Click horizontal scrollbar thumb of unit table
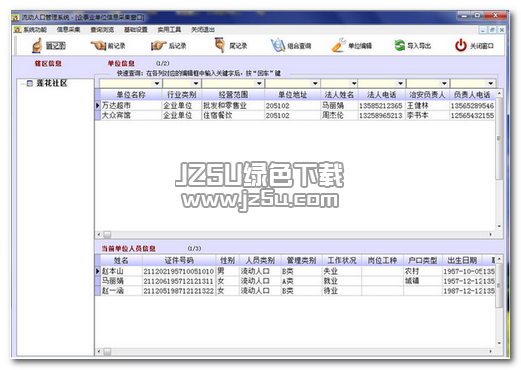Image resolution: width=521 pixels, height=370 pixels. [x=107, y=234]
